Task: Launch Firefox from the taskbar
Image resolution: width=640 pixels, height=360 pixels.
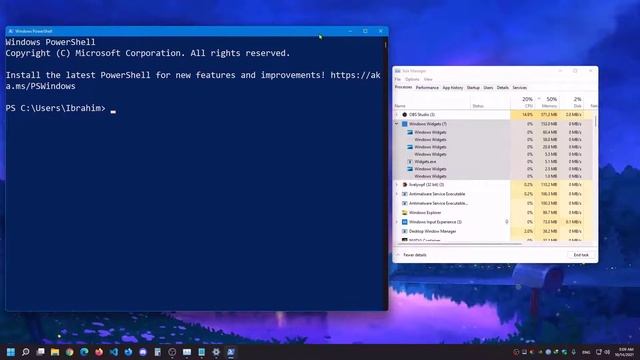Action: click(99, 352)
